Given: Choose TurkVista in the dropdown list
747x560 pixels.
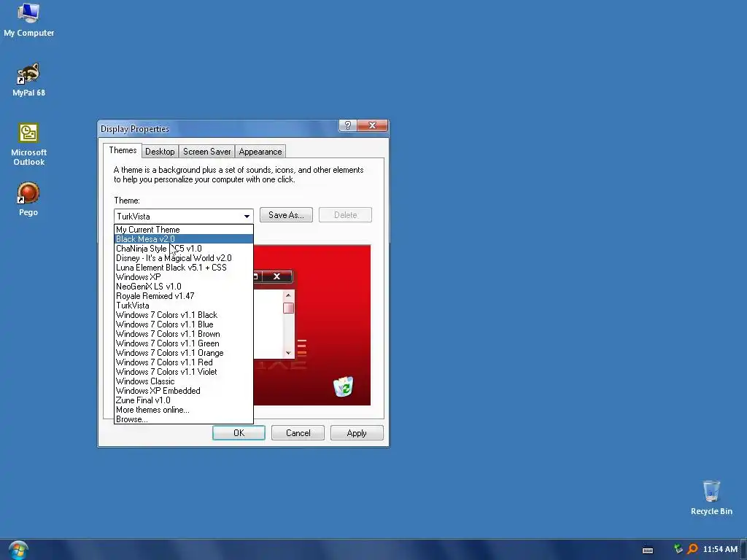Looking at the screenshot, I should [184, 306].
